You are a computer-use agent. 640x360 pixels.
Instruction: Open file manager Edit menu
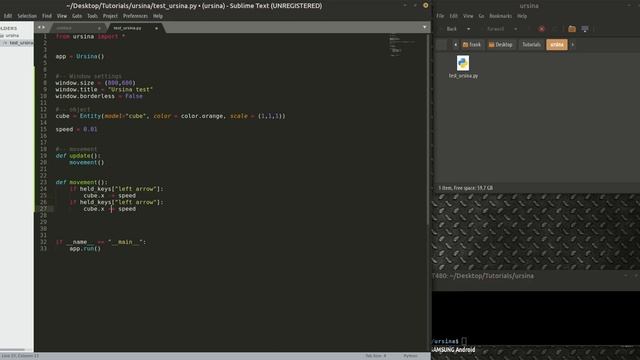point(453,16)
